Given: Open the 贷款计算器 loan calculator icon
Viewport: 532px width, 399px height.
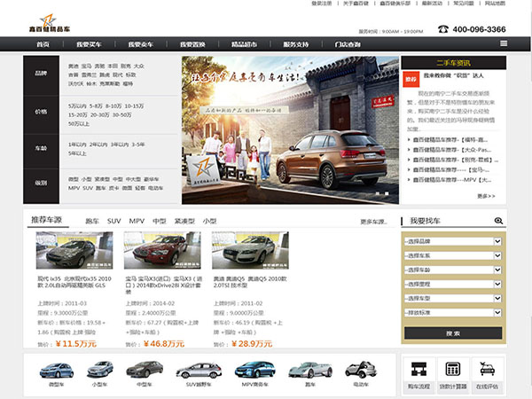Looking at the screenshot, I should (x=452, y=372).
